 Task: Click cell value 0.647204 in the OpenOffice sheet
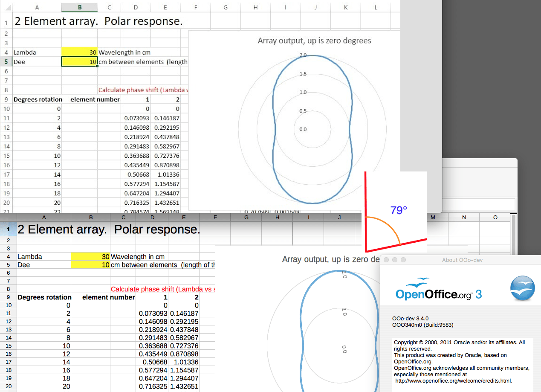[x=153, y=378]
